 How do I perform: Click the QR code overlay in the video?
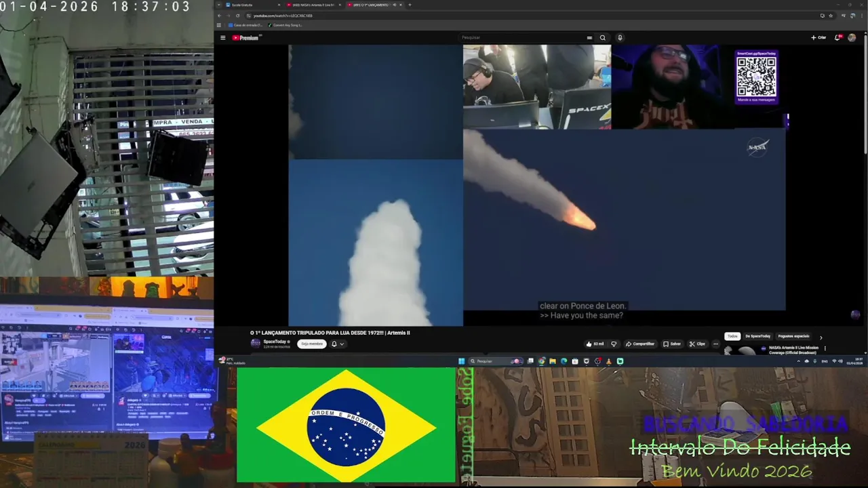coord(756,77)
